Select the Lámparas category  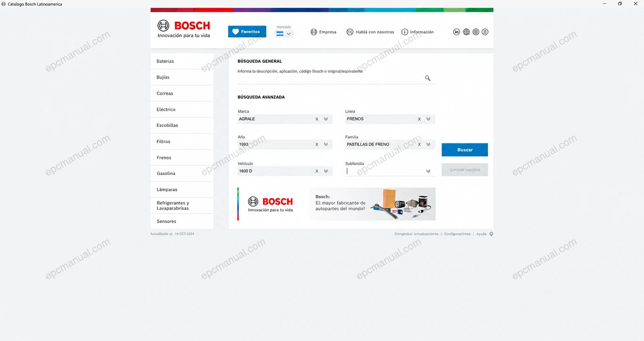[182, 190]
